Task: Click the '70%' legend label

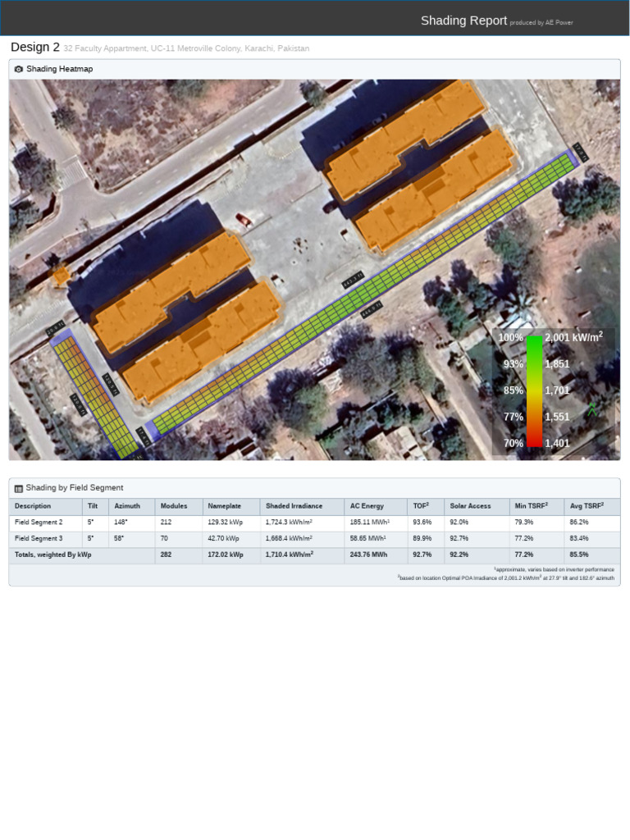Action: tap(514, 444)
